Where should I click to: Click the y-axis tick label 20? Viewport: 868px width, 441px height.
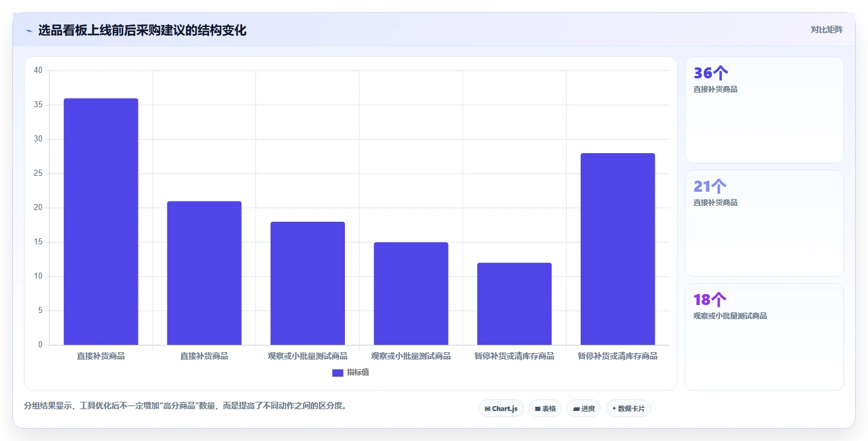pyautogui.click(x=38, y=208)
